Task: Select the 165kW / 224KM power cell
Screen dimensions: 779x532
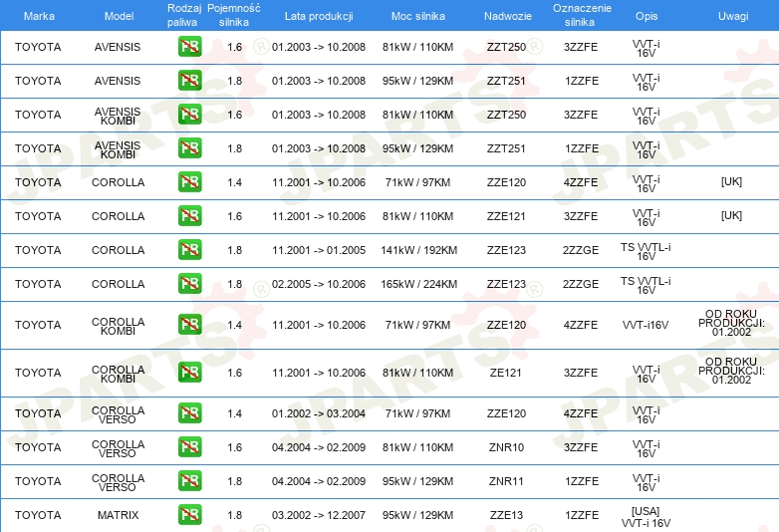Action: pyautogui.click(x=418, y=284)
